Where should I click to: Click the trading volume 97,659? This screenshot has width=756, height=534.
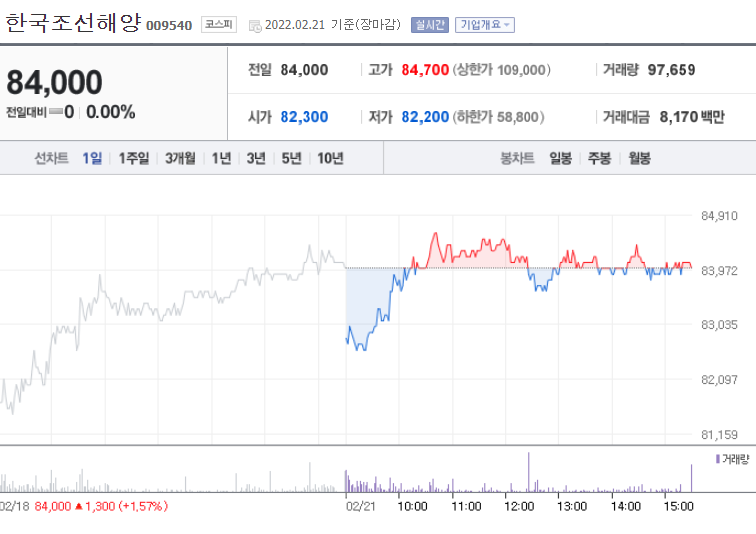(x=671, y=70)
